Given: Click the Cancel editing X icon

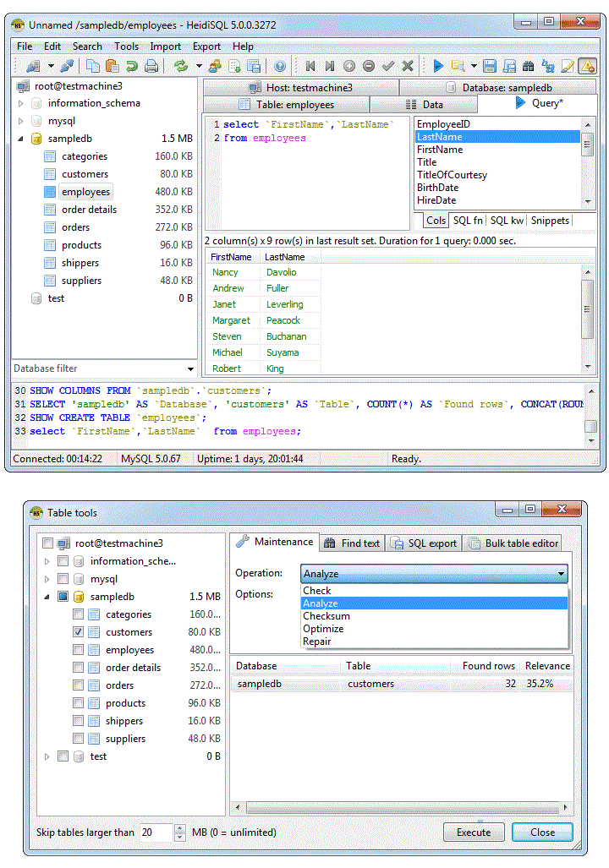Looking at the screenshot, I should 408,66.
